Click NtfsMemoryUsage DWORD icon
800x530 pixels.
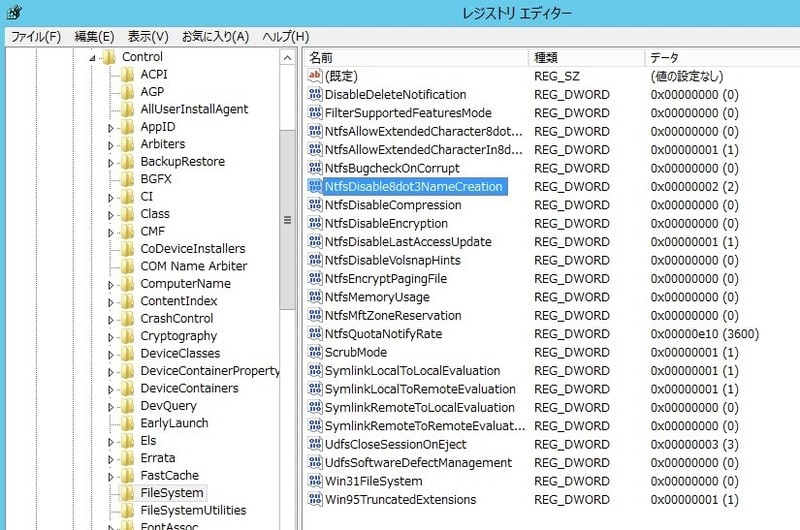315,296
